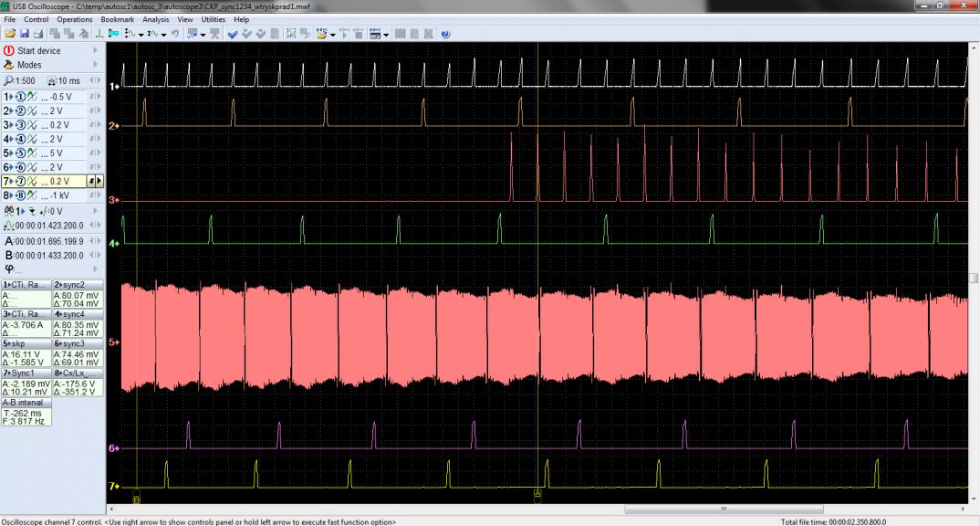Screen dimensions: 980x526
Task: Expand the Start device arrow
Action: [x=96, y=51]
